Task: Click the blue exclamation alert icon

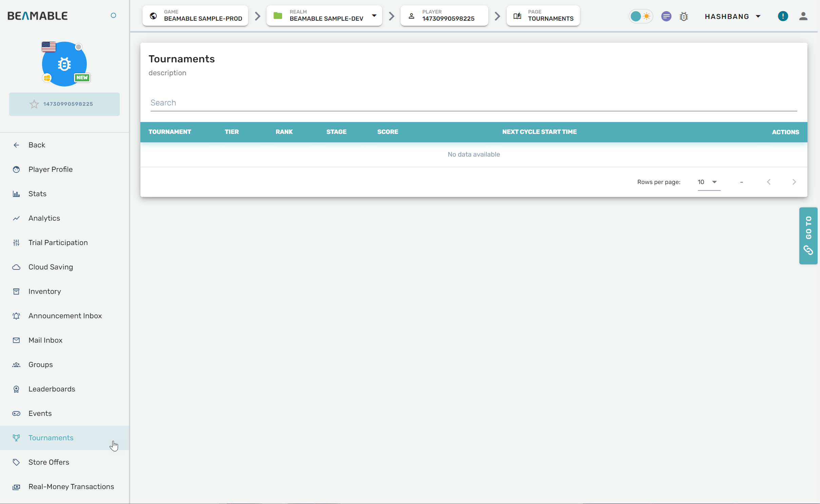Action: (783, 16)
